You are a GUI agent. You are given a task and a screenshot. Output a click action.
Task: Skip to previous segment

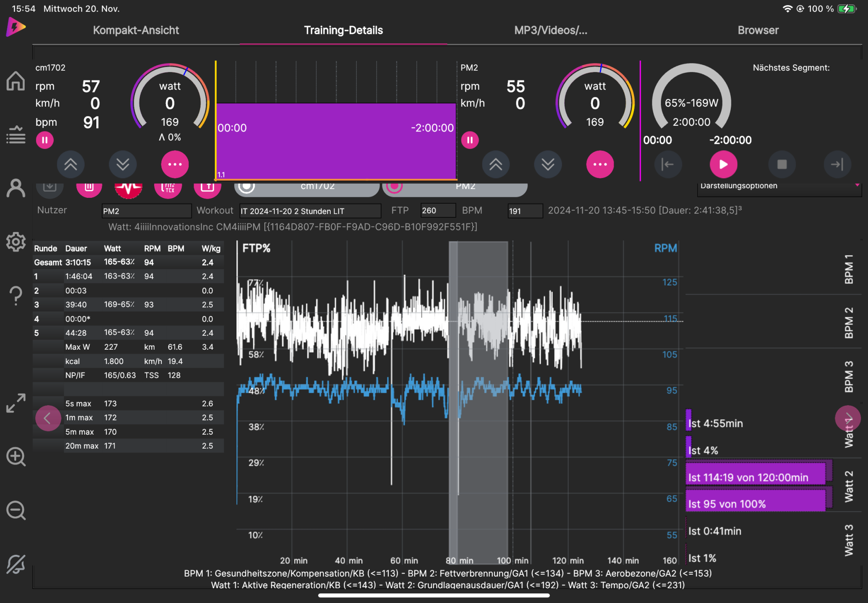667,164
